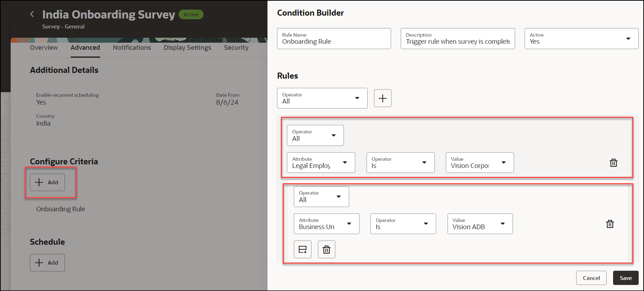Click the Date From value 8/6/24
Image resolution: width=644 pixels, height=291 pixels.
tap(227, 102)
